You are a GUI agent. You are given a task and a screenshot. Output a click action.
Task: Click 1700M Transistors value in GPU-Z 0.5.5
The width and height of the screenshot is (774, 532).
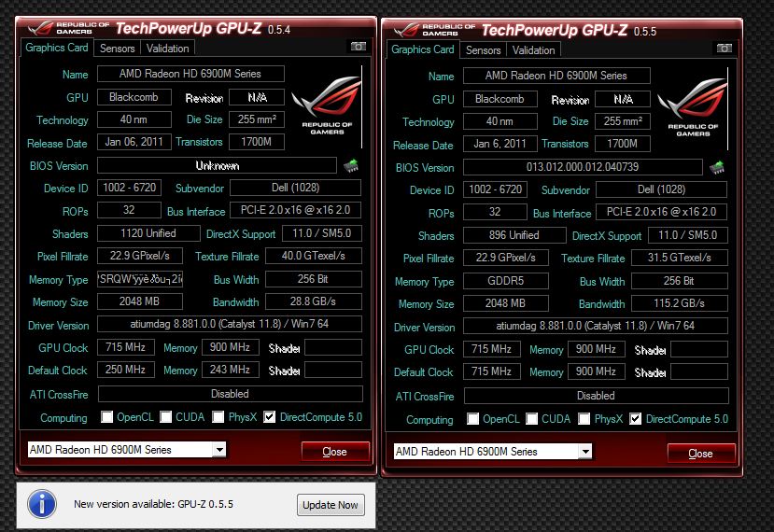click(623, 144)
